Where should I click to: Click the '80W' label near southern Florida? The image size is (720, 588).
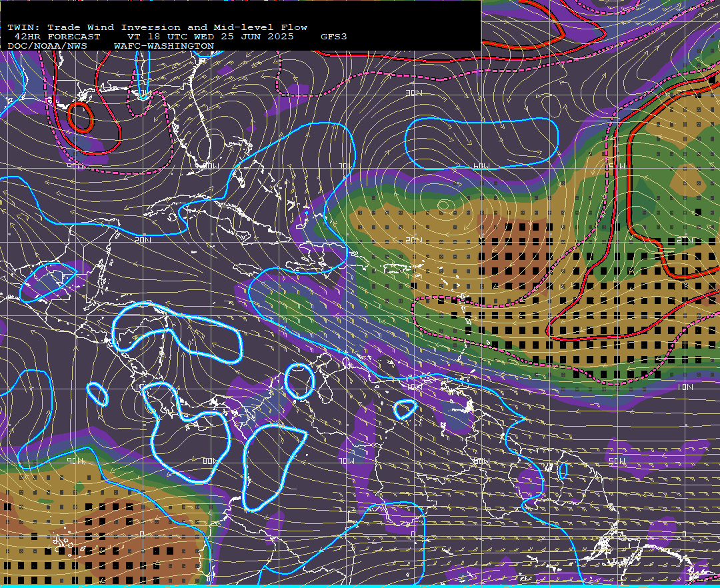(x=210, y=166)
